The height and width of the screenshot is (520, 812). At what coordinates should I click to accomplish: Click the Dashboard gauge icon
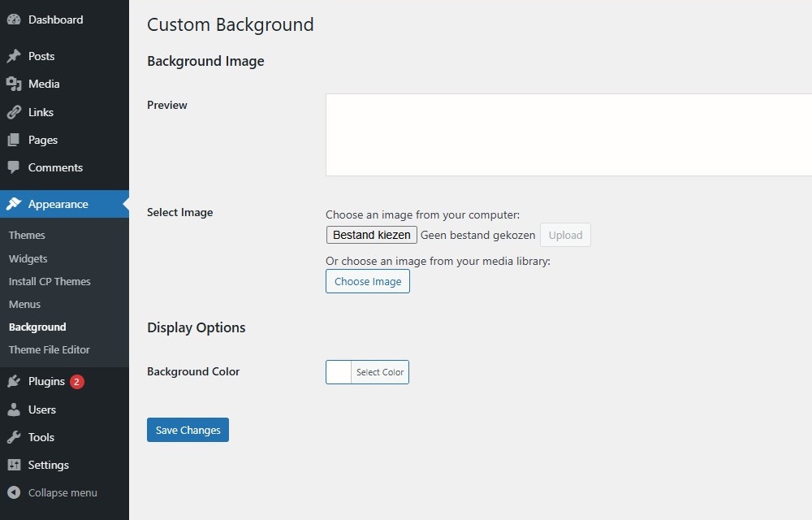point(14,19)
